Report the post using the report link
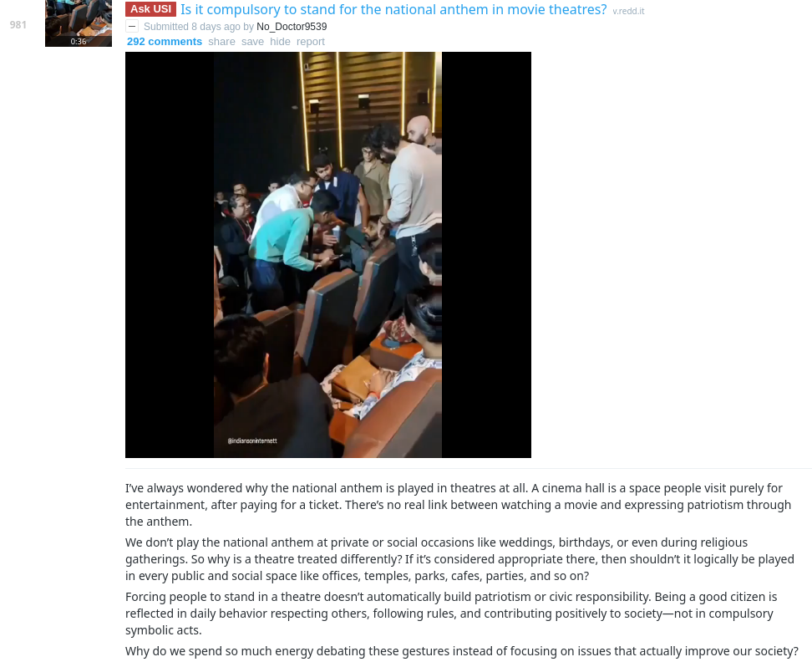 click(310, 42)
